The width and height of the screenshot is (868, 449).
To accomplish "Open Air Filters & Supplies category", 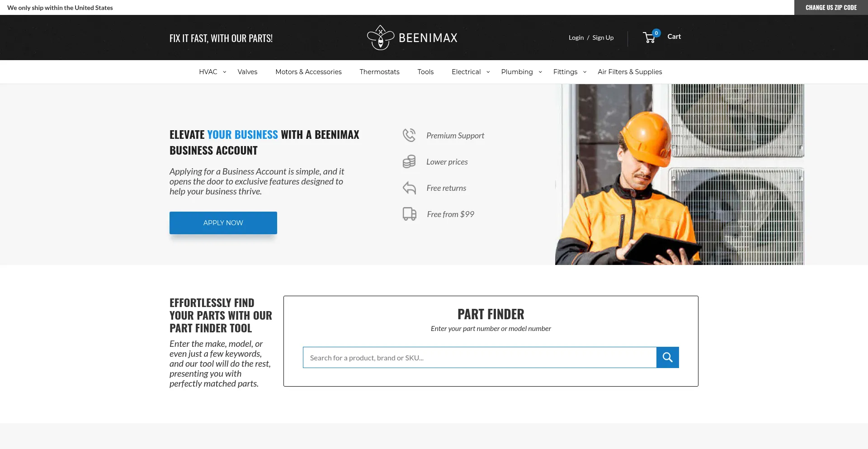I will 630,72.
